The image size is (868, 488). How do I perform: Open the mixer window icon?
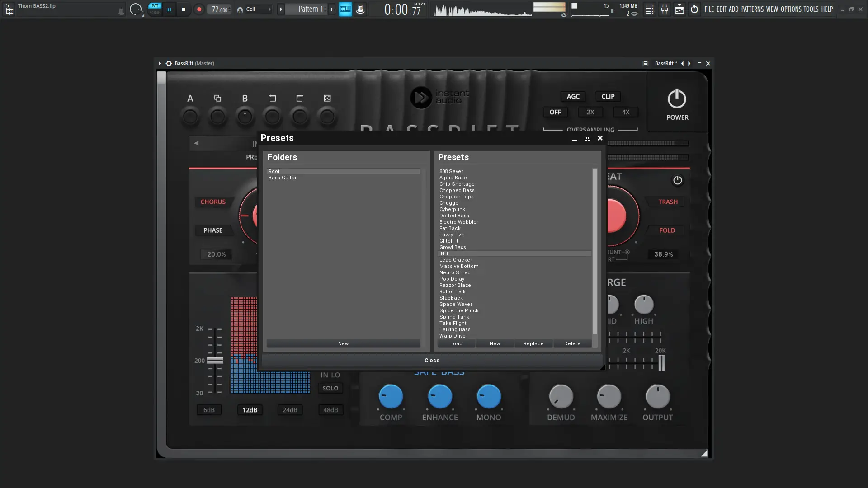coord(664,9)
